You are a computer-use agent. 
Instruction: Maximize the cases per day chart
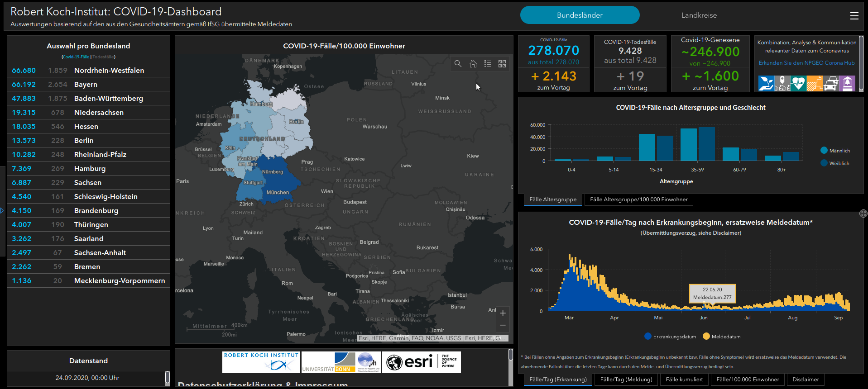pyautogui.click(x=863, y=213)
